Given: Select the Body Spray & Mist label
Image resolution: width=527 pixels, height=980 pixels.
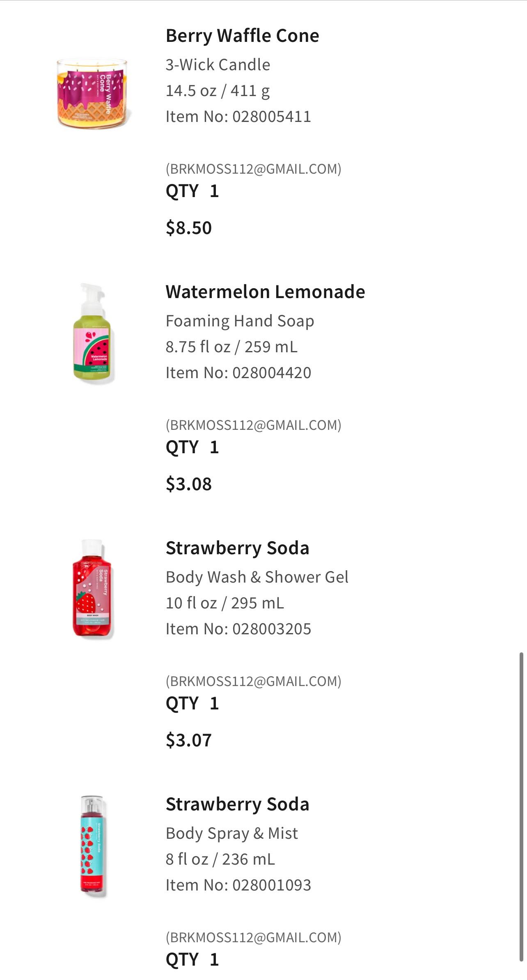Looking at the screenshot, I should click(x=231, y=833).
